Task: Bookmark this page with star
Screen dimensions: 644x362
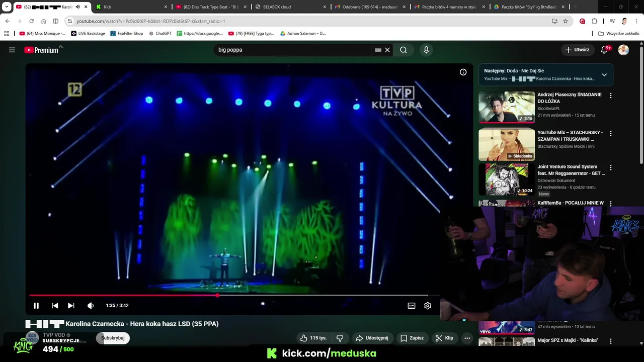Action: pyautogui.click(x=566, y=21)
